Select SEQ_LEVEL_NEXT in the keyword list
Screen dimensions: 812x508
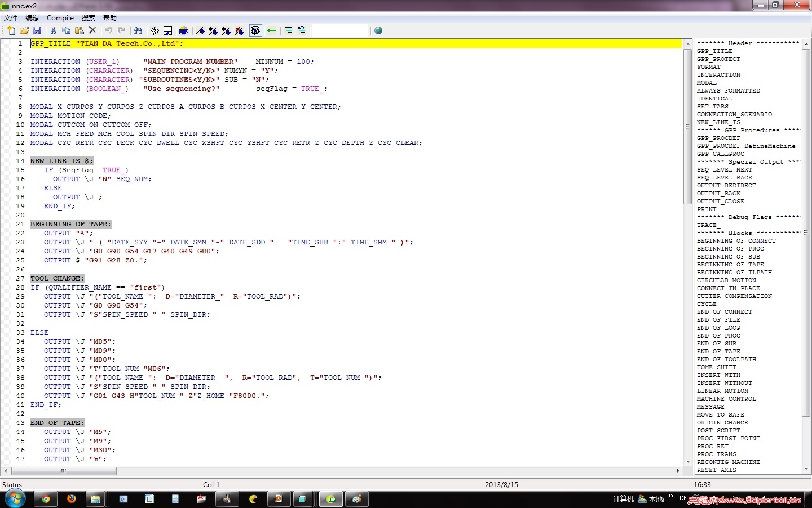725,169
